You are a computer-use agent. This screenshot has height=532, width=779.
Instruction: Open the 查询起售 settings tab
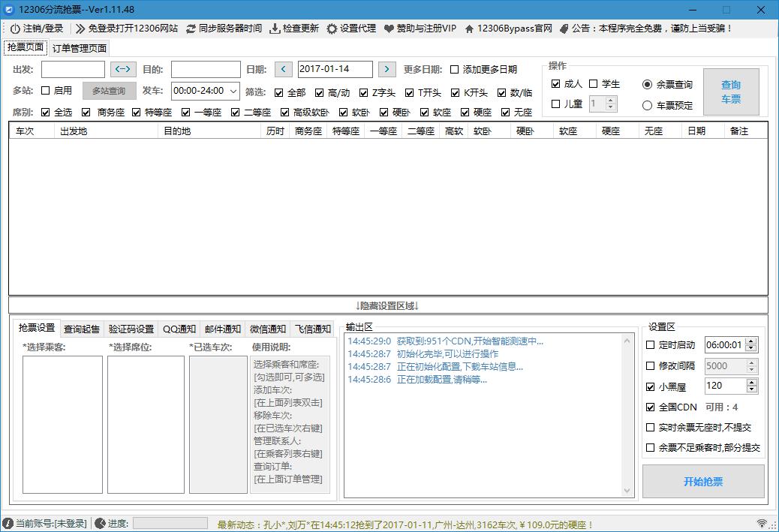pyautogui.click(x=82, y=329)
